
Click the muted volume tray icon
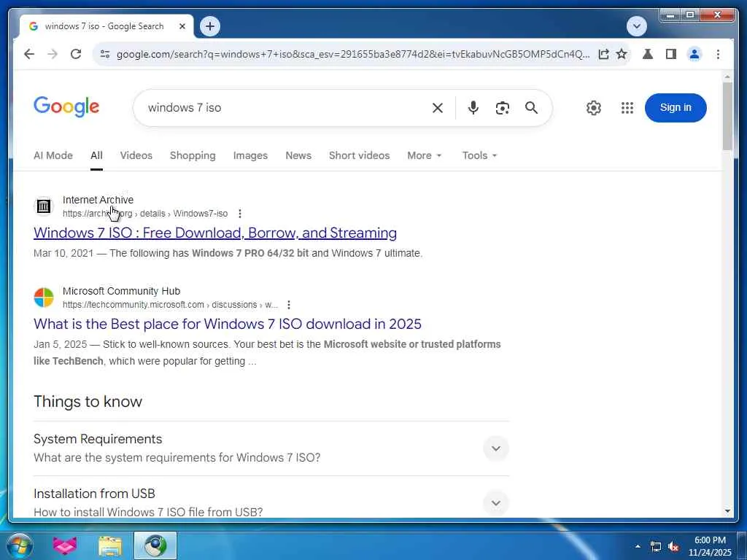tap(673, 547)
